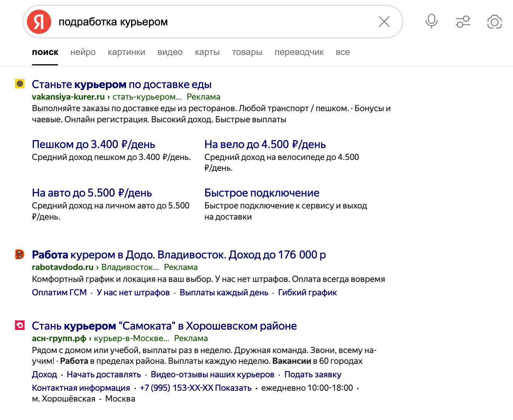Select the поиск tab

point(45,52)
